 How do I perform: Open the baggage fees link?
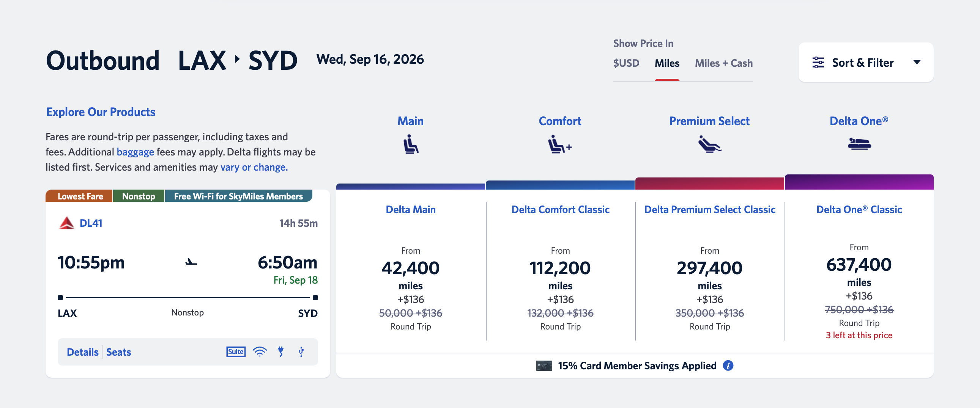click(135, 152)
